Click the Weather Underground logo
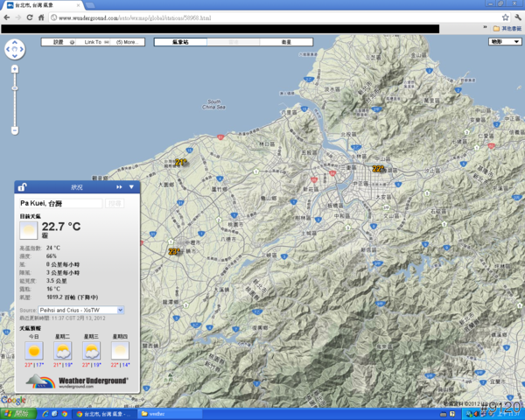 tap(76, 381)
